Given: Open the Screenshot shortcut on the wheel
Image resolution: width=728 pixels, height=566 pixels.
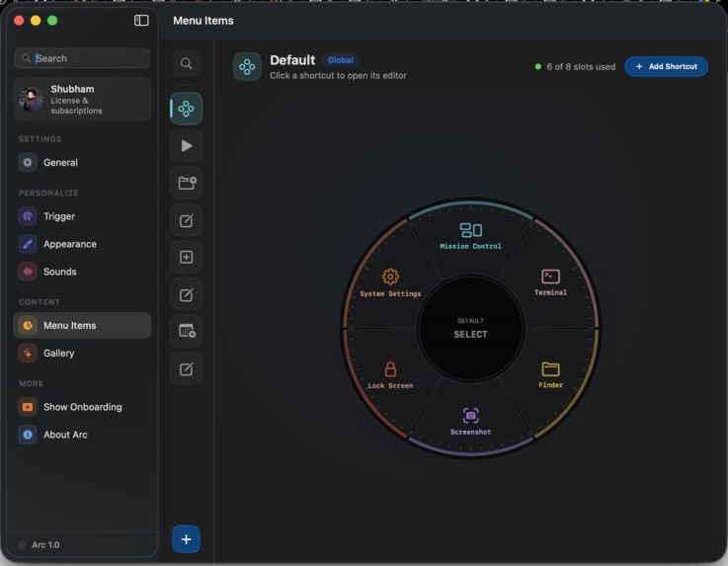Looking at the screenshot, I should tap(470, 422).
